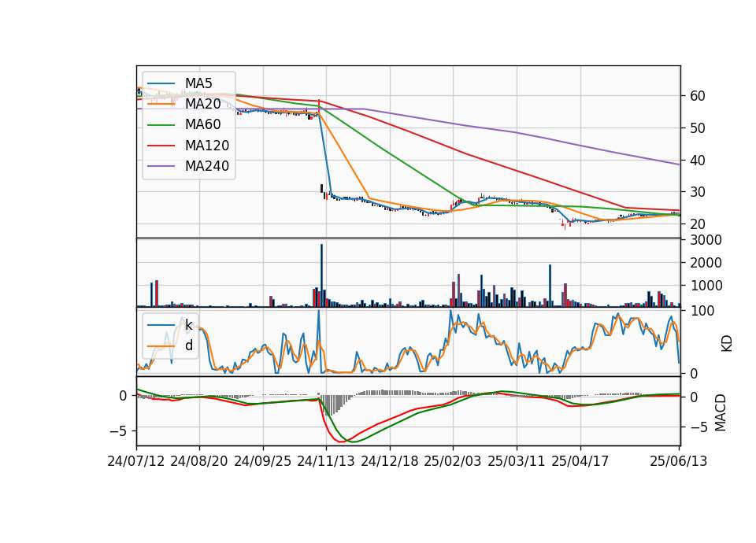
Task: Click the 24/08/20 date label
Action: point(199,462)
